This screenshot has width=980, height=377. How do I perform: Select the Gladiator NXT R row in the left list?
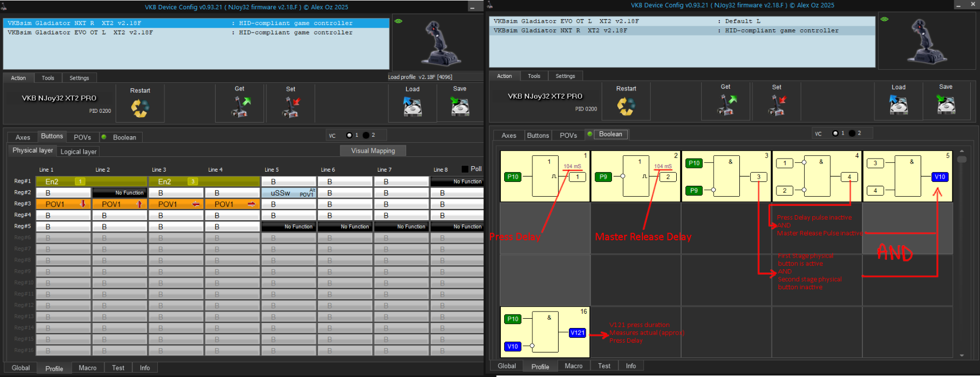click(x=196, y=23)
